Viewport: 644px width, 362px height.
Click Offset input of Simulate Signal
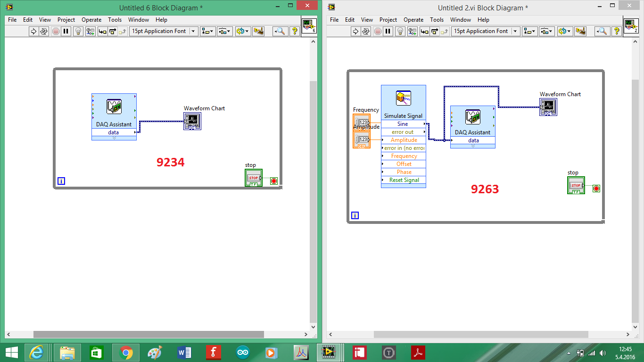[x=404, y=164]
